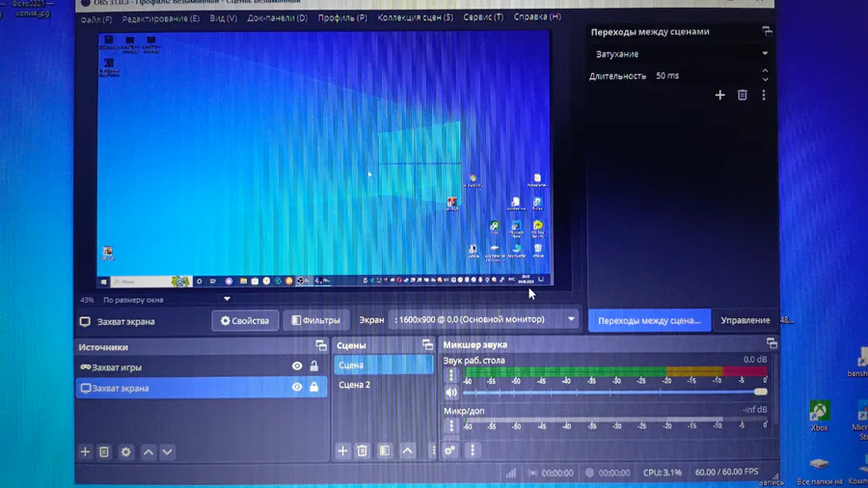Viewport: 868px width, 488px height.
Task: Move selected scene up in Сцены
Action: click(x=407, y=451)
